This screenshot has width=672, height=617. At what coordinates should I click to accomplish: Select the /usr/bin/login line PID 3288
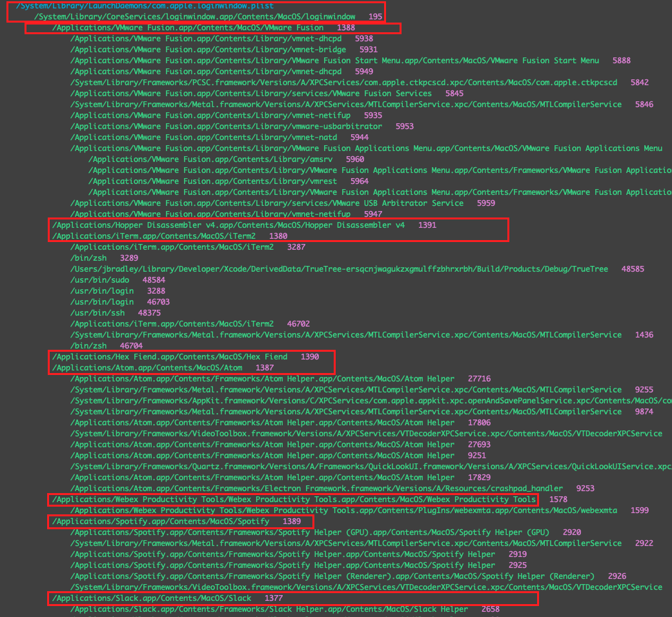[117, 291]
